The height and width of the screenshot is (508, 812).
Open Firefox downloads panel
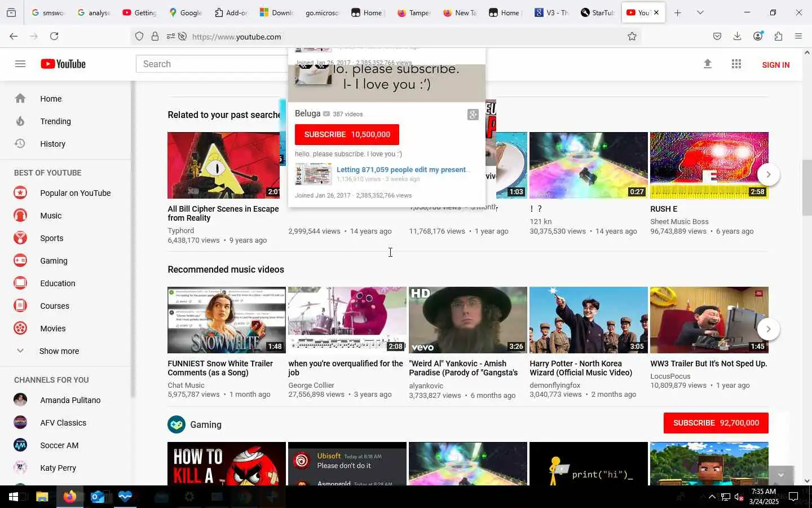pos(737,36)
